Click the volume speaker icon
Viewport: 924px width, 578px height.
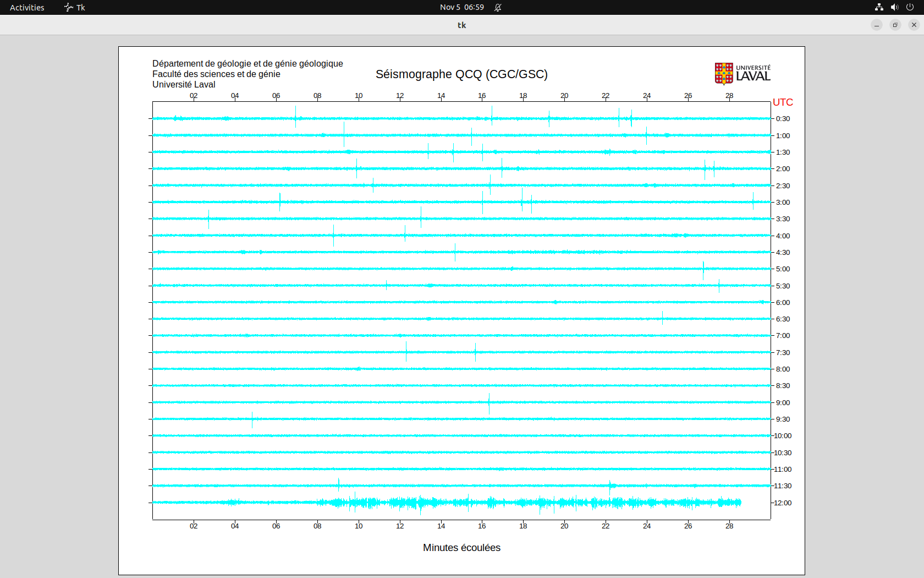[894, 7]
